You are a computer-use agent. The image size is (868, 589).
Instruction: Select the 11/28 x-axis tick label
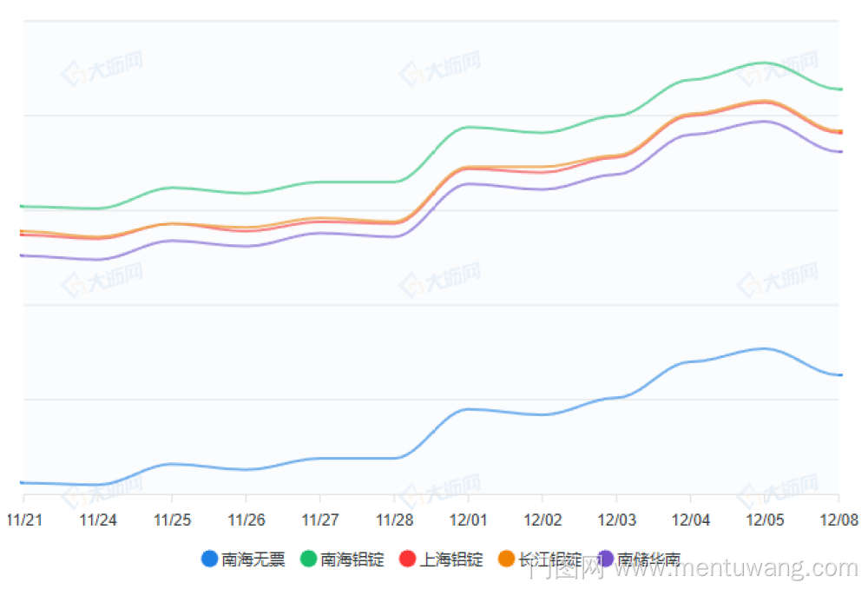click(394, 520)
